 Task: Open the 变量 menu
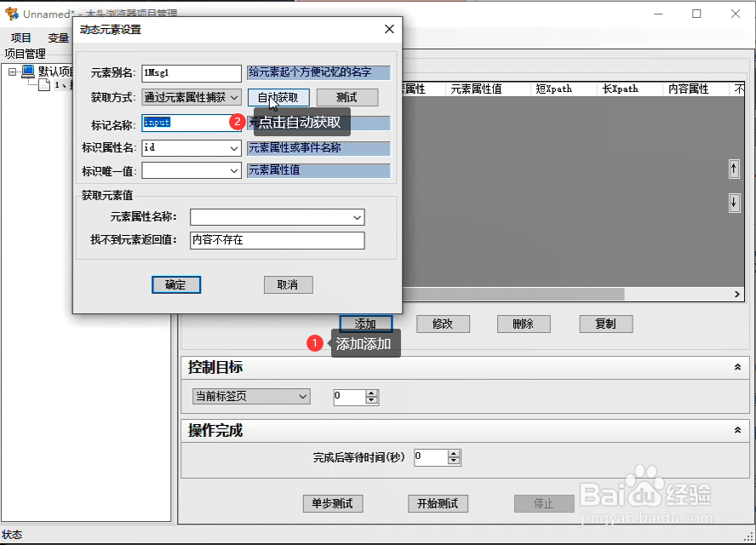[59, 37]
